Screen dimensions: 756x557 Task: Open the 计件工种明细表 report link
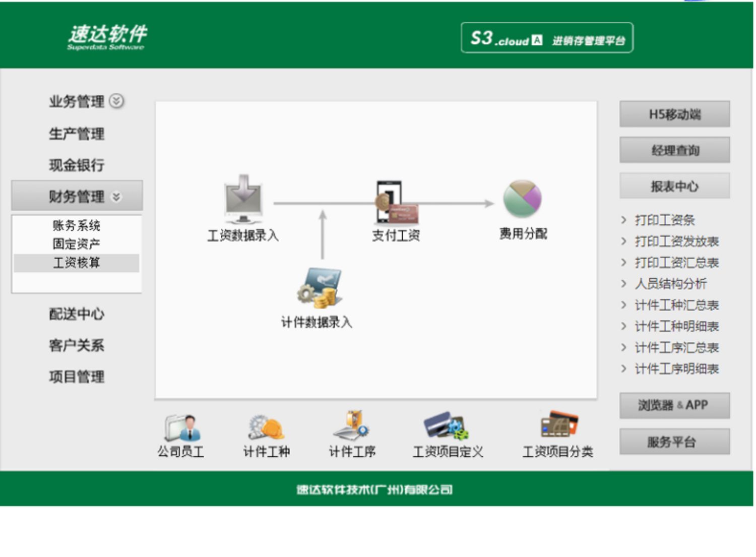pos(677,326)
